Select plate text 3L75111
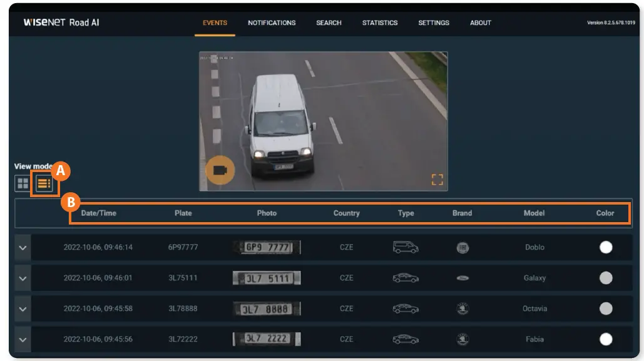Viewport: 644px width, 361px height. pos(183,278)
